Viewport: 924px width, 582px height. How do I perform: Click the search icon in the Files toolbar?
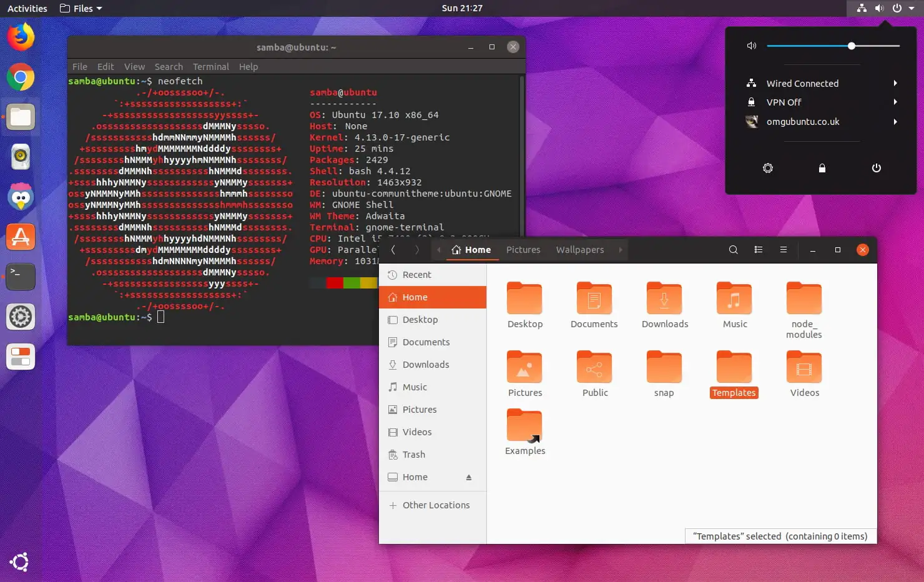(x=733, y=250)
